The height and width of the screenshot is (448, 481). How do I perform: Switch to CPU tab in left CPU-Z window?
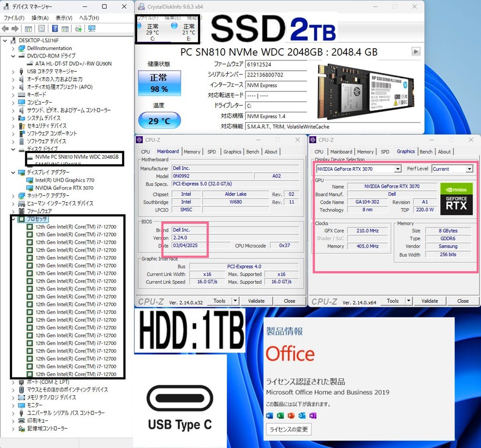coord(146,152)
